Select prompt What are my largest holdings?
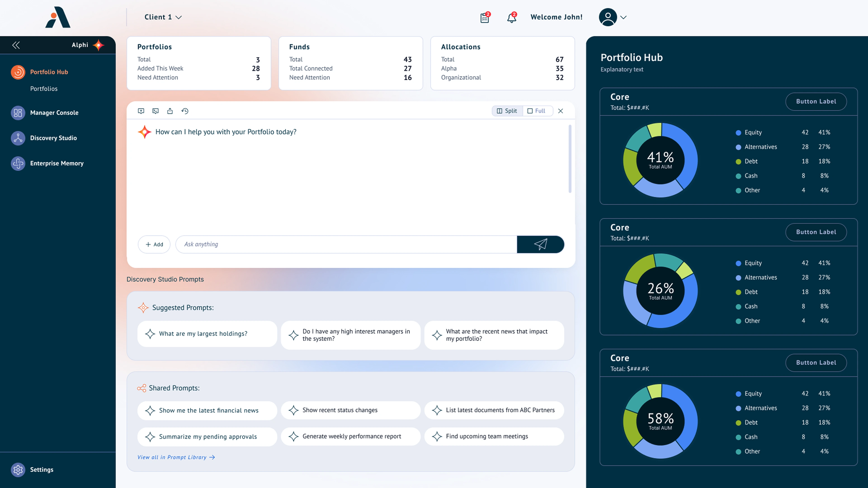Screen dimensions: 868x488 (207, 334)
